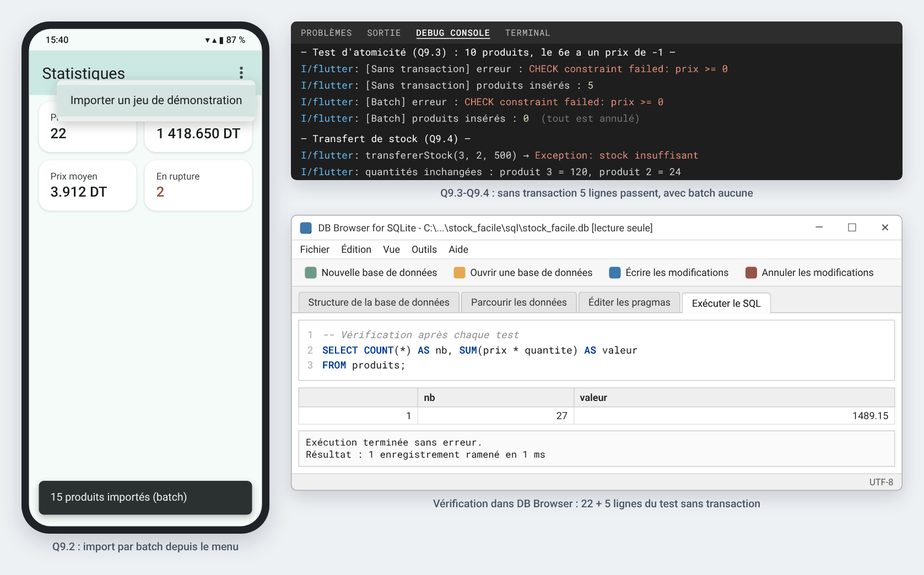Select the result cell showing 1489.15

click(x=734, y=416)
